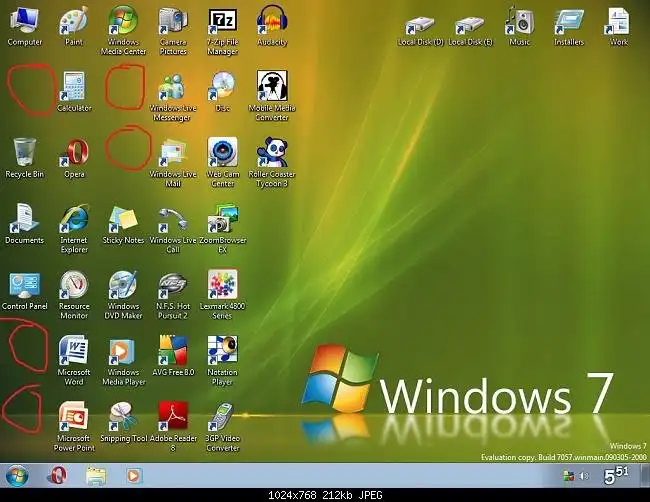Launch Web Cam Center

tap(222, 153)
